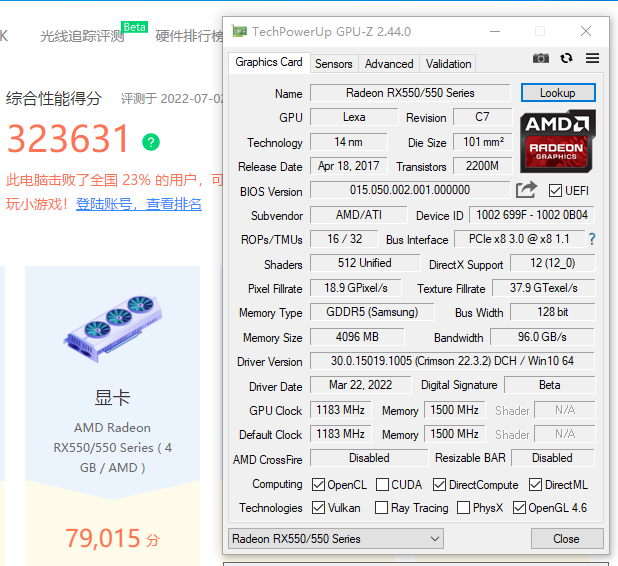Click the Bus Interface value PCIe x8 3.0

(519, 239)
